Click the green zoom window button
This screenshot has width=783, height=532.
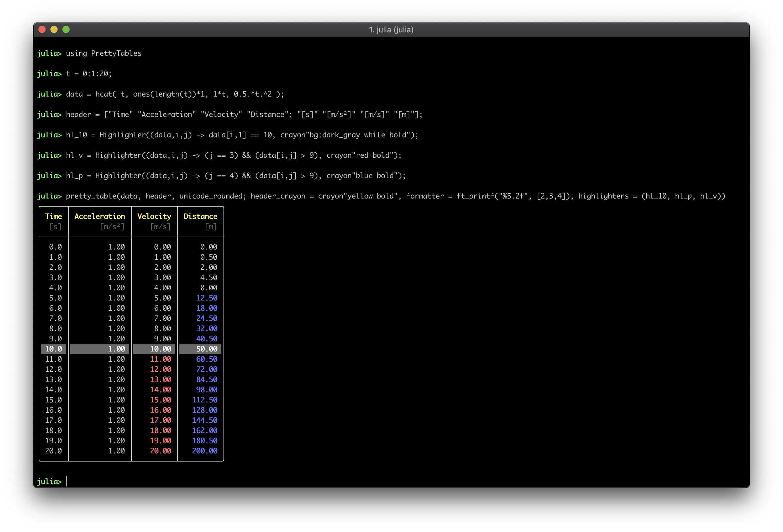pos(66,30)
